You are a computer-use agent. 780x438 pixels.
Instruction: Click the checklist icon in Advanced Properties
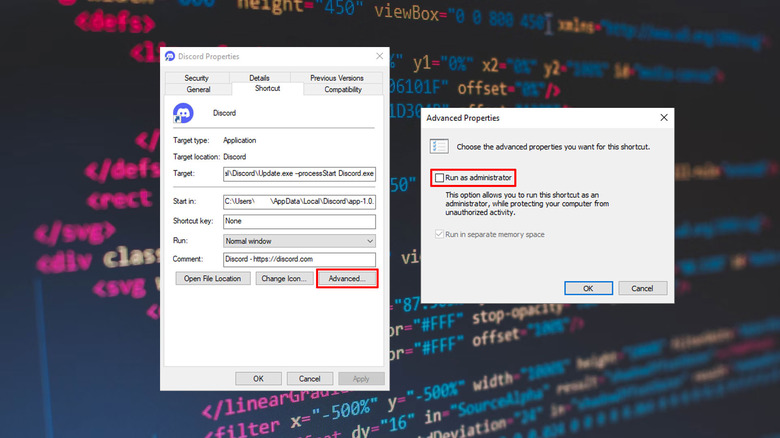(439, 146)
